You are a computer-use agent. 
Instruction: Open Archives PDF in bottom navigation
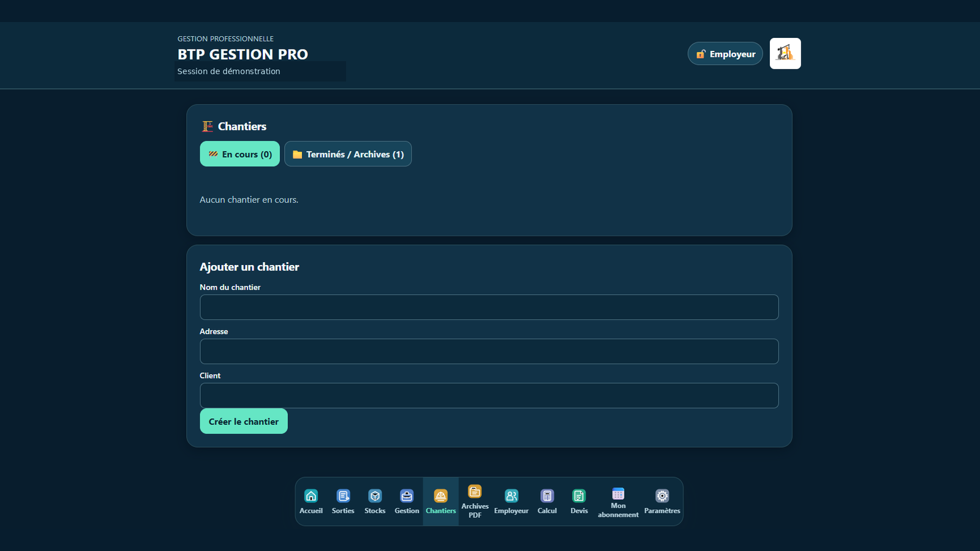click(x=475, y=501)
